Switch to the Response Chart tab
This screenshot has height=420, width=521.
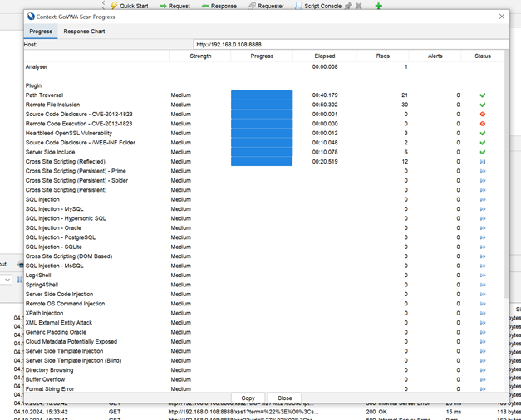pyautogui.click(x=84, y=32)
